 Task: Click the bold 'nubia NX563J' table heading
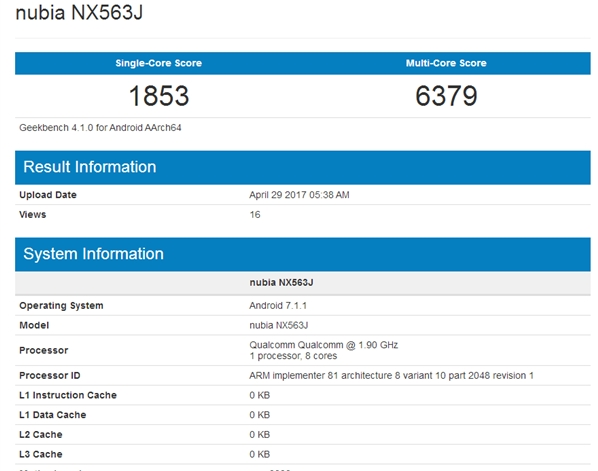pos(281,283)
